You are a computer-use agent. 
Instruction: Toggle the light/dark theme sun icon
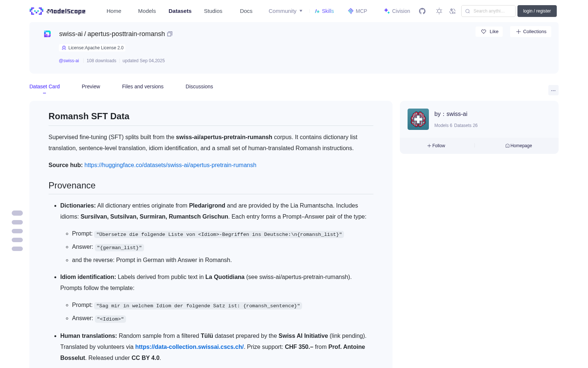click(439, 11)
